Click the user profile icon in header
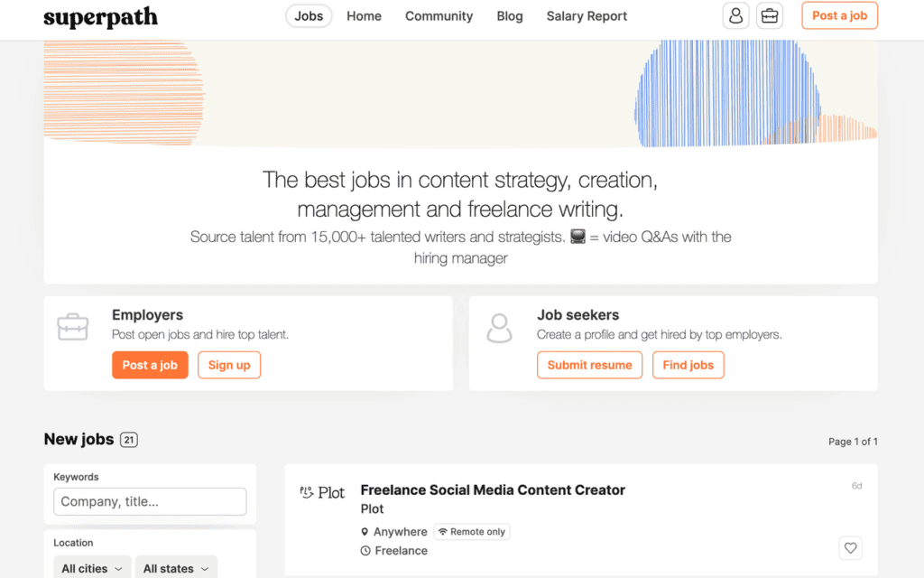The height and width of the screenshot is (578, 924). click(x=735, y=16)
